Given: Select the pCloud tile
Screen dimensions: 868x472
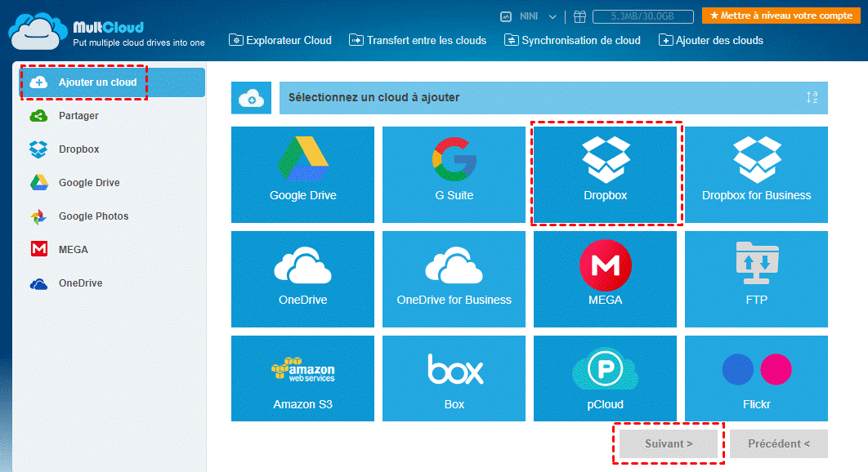Looking at the screenshot, I should click(605, 378).
